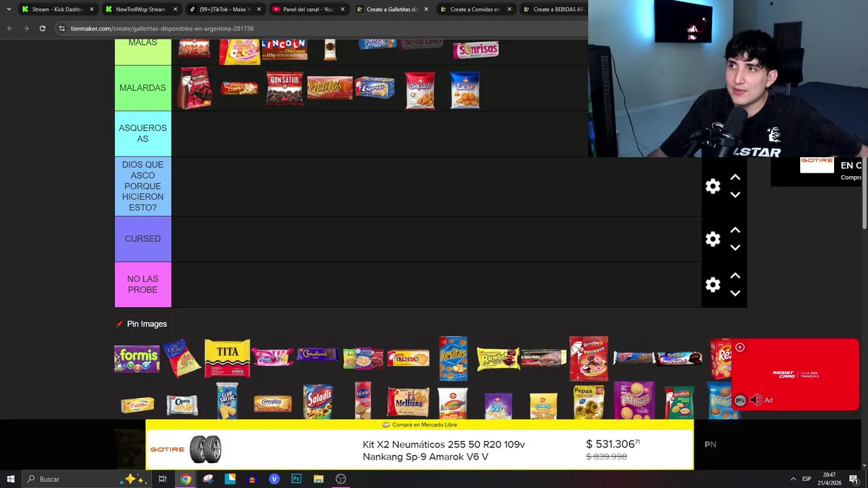Choose the Mellizas cookie package image
Image resolution: width=868 pixels, height=488 pixels.
tap(408, 402)
